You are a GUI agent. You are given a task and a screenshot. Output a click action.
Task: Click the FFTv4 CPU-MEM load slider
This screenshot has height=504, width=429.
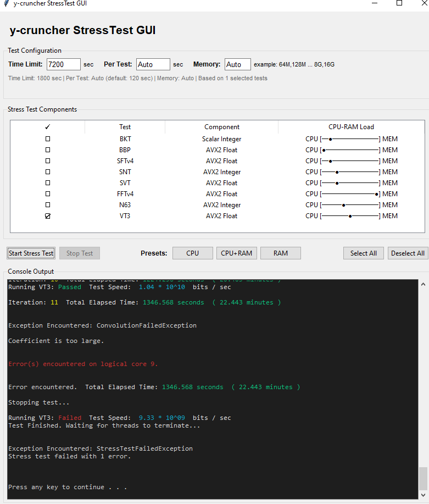pos(350,194)
